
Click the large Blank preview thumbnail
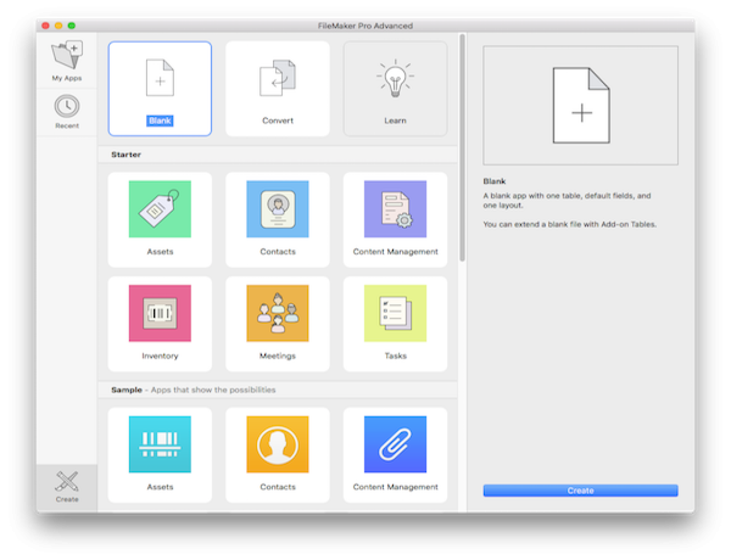[x=580, y=106]
